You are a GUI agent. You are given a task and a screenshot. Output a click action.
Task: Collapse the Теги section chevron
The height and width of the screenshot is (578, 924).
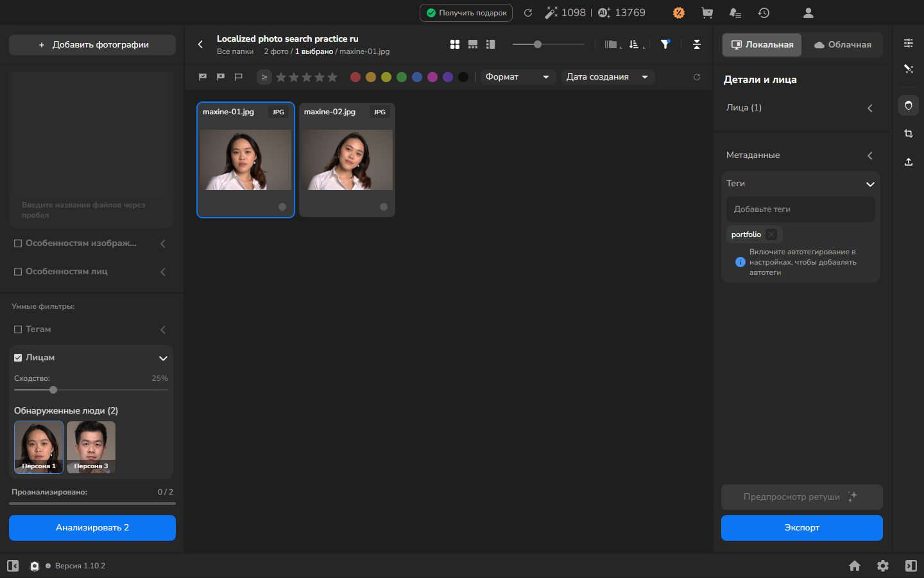(870, 184)
